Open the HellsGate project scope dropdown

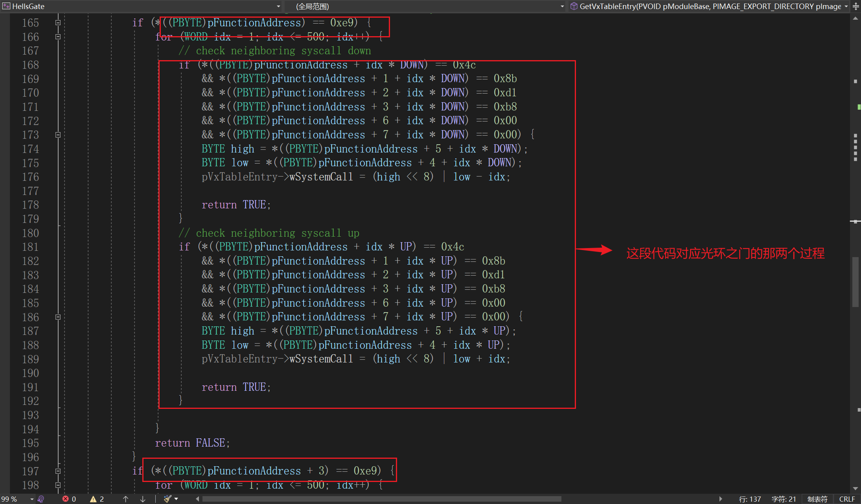point(278,6)
